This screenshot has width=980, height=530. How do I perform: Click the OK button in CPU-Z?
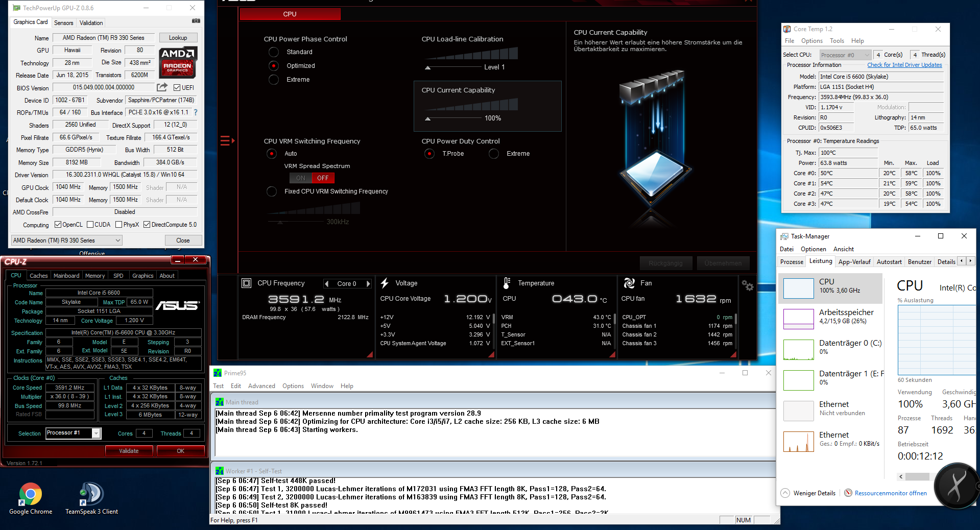(x=180, y=451)
